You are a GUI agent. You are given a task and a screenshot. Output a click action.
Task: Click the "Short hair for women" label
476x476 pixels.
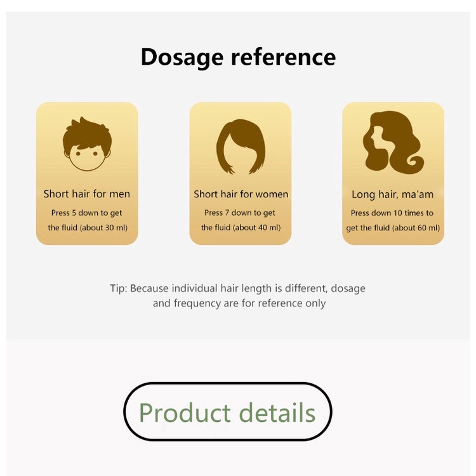241,194
